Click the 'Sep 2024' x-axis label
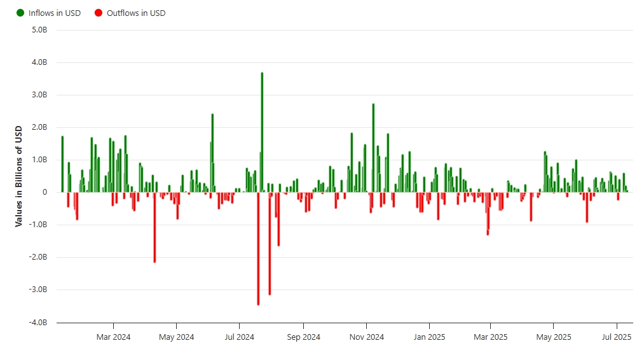 (303, 337)
